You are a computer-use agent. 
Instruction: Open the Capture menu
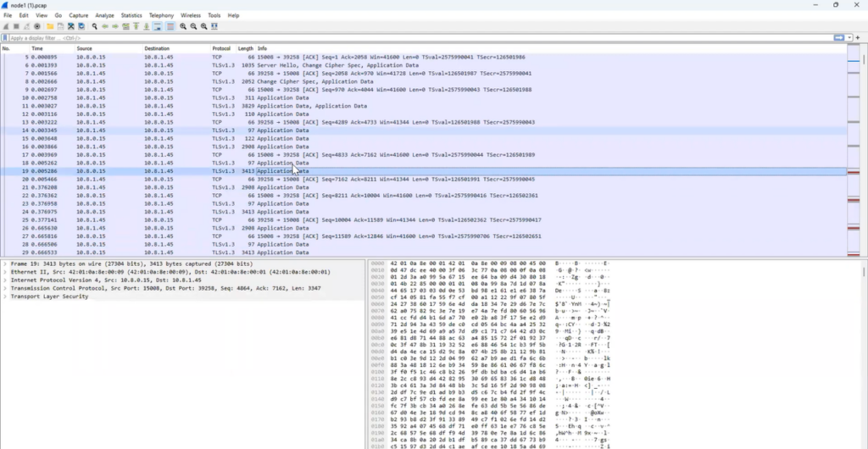click(x=79, y=15)
